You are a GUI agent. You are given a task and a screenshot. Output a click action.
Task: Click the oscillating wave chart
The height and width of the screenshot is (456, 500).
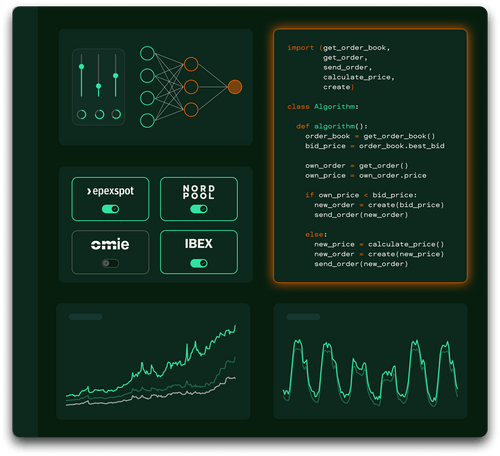[370, 373]
